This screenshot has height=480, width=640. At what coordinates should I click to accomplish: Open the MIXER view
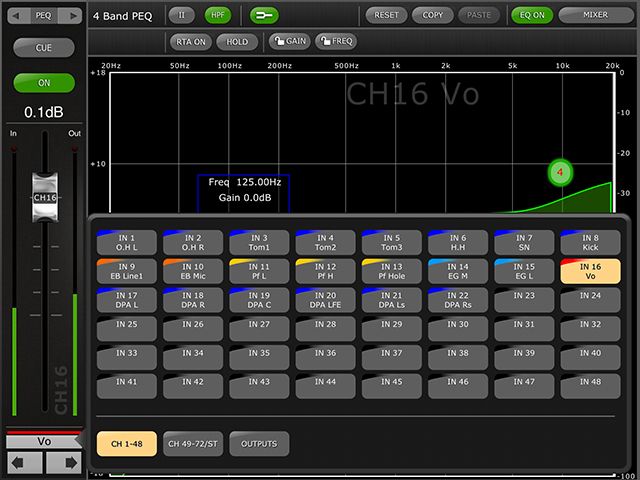597,15
